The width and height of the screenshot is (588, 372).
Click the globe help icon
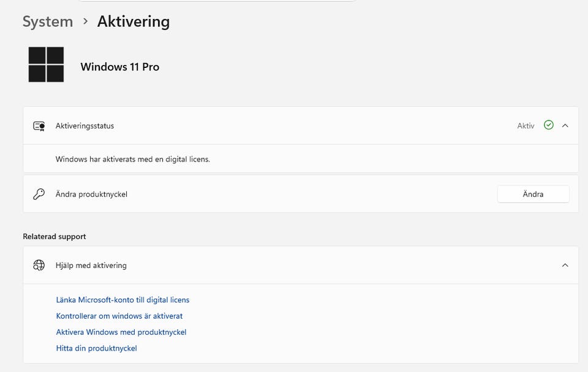coord(39,265)
